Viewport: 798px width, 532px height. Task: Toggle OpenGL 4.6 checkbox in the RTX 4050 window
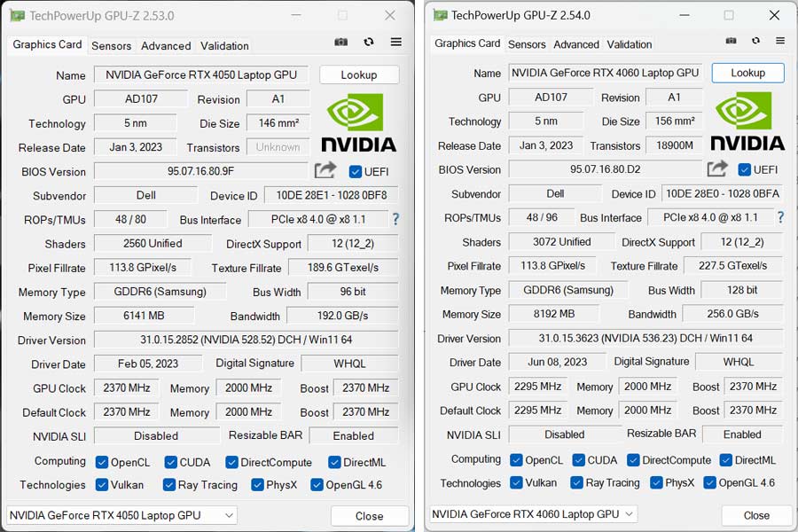(x=317, y=485)
